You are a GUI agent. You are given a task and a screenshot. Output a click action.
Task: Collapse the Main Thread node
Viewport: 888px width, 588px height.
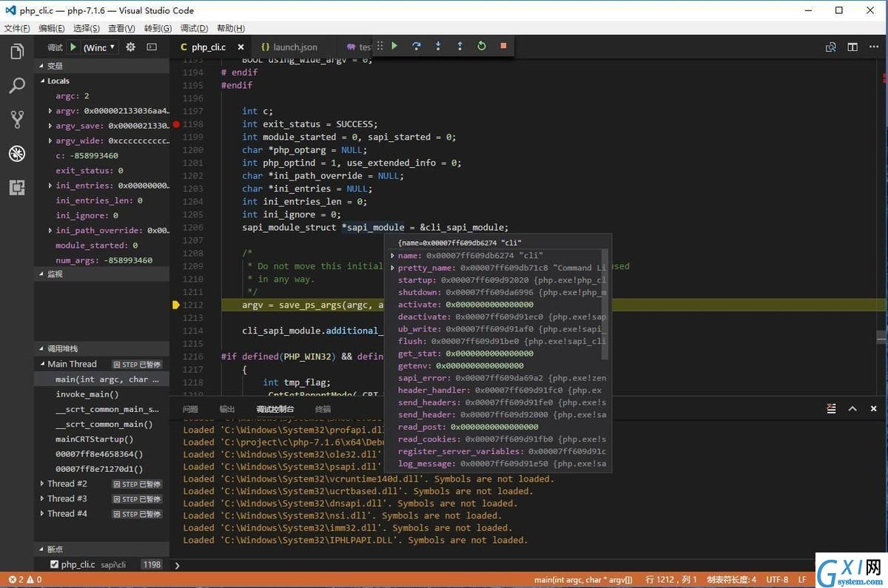[42, 364]
